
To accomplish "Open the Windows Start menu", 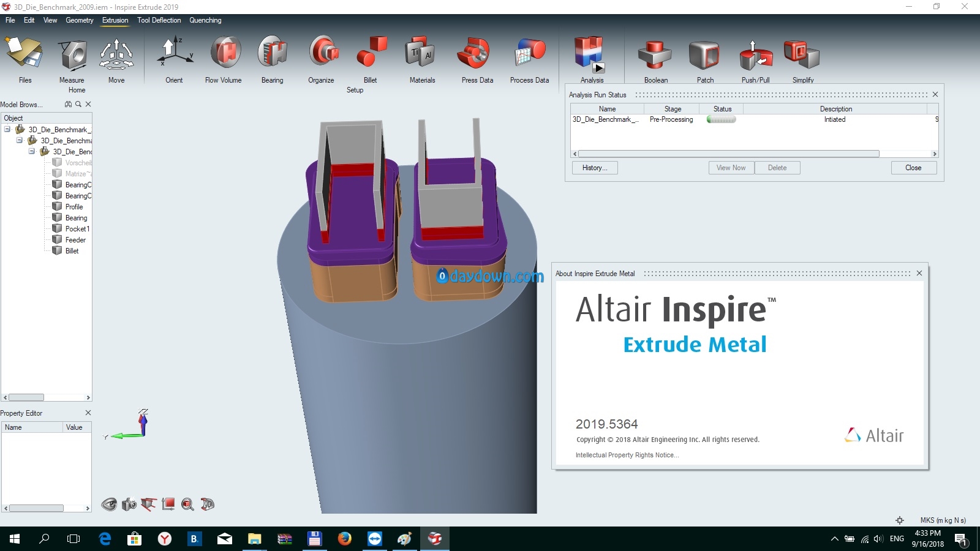I will [15, 539].
